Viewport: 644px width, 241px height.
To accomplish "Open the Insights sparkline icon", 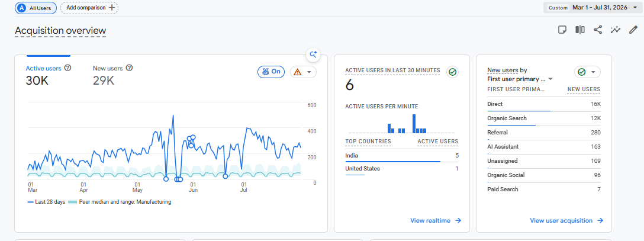I will tap(615, 30).
